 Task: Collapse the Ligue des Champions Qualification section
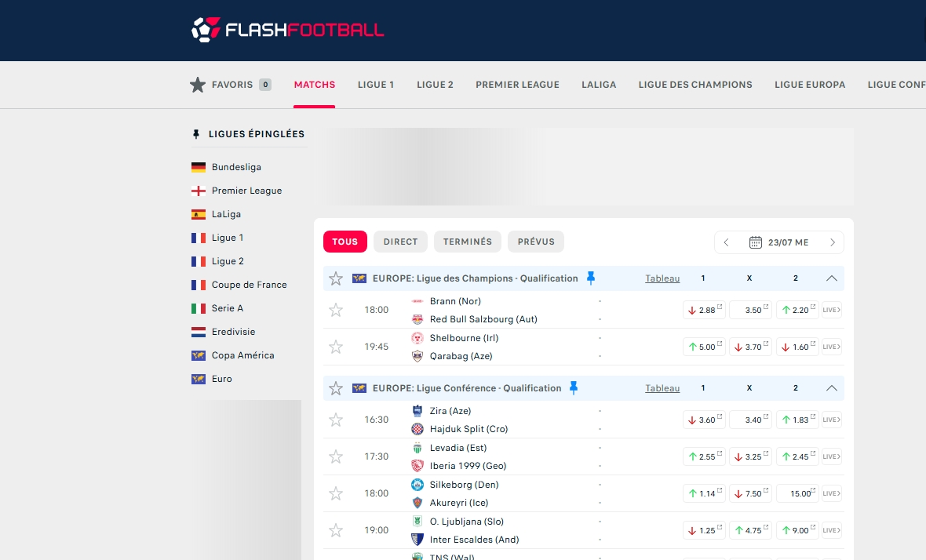(x=832, y=278)
